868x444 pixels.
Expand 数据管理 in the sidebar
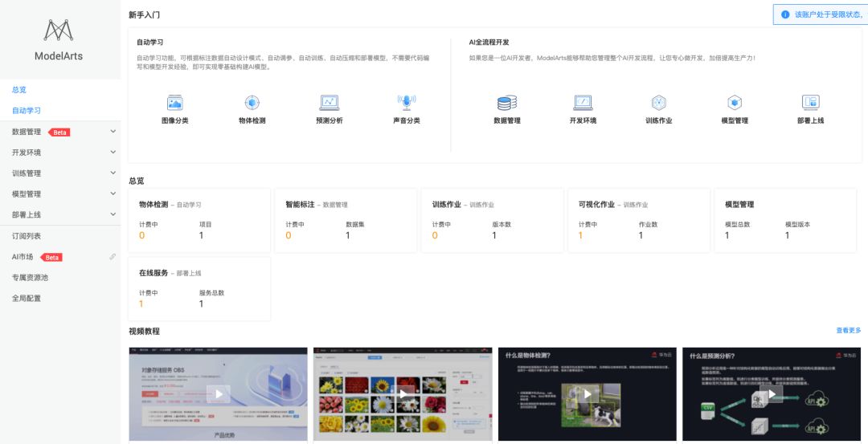coord(113,132)
